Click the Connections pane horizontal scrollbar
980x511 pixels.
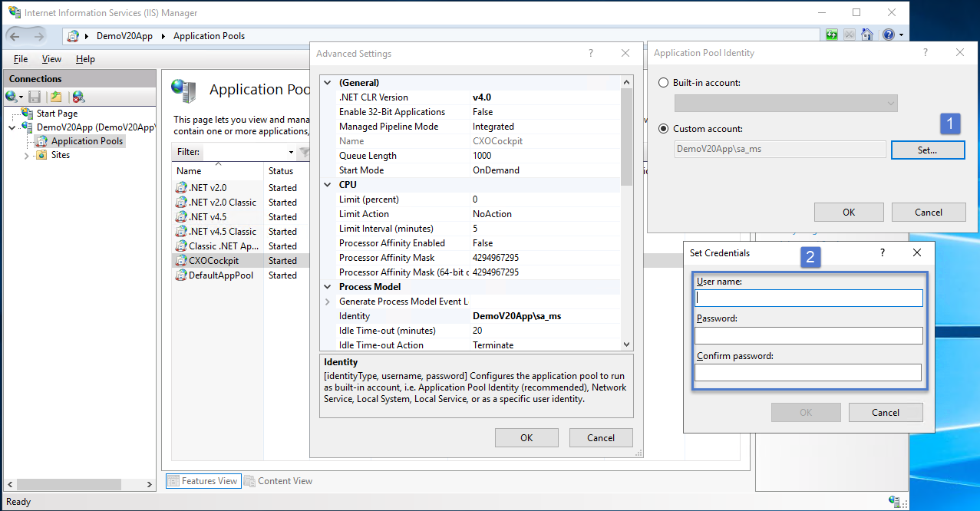pos(68,484)
